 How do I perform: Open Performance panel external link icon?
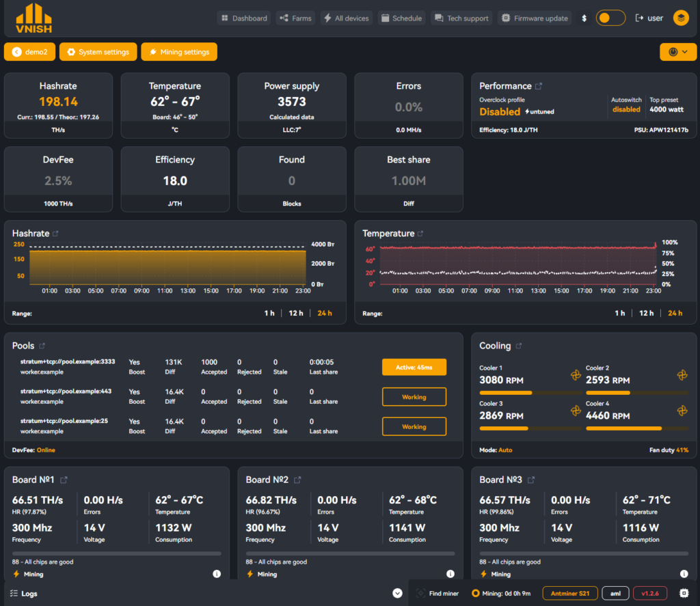tap(539, 86)
